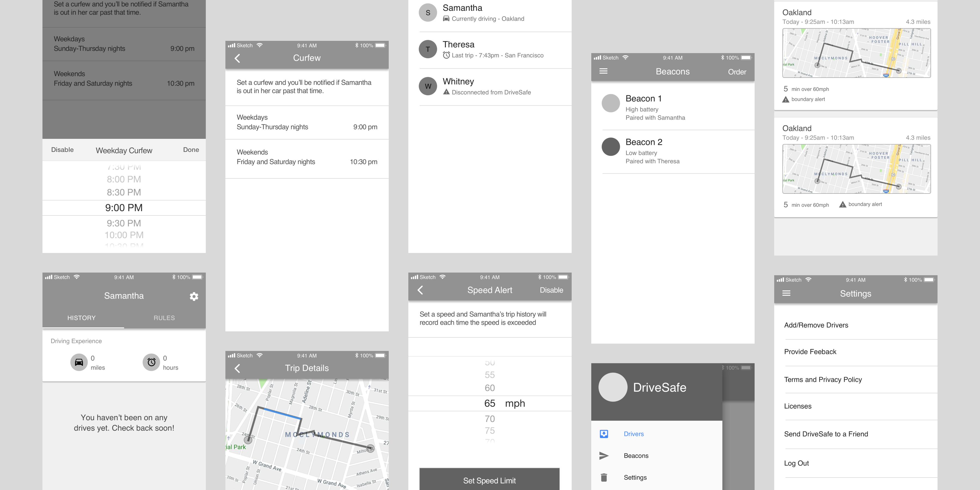The image size is (980, 490).
Task: Click the Beacons send arrow icon in drawer
Action: tap(604, 456)
